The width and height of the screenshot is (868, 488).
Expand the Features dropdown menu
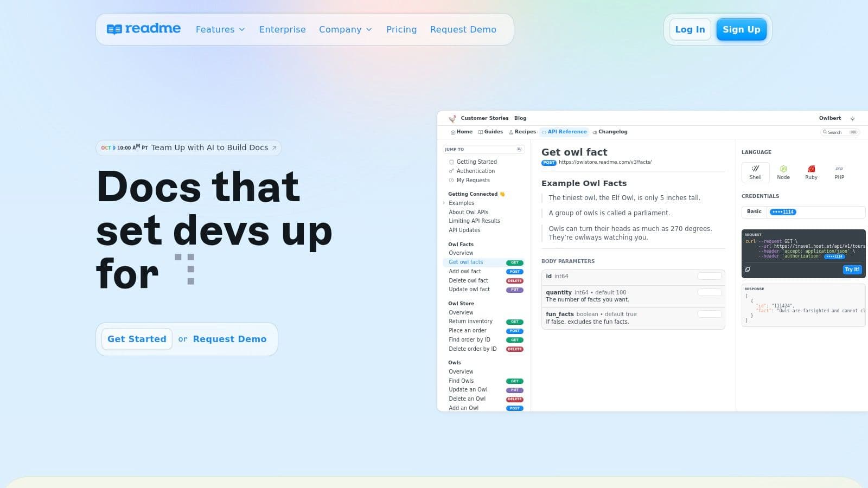(x=220, y=29)
